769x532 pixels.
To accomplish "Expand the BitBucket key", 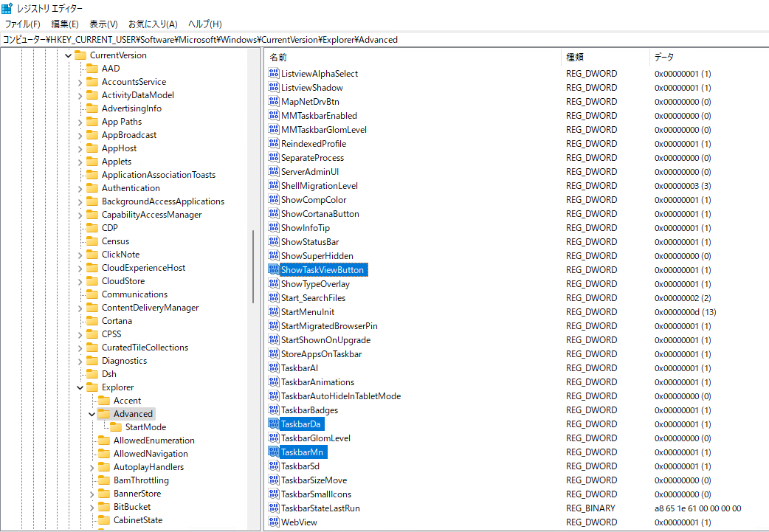I will pos(92,506).
